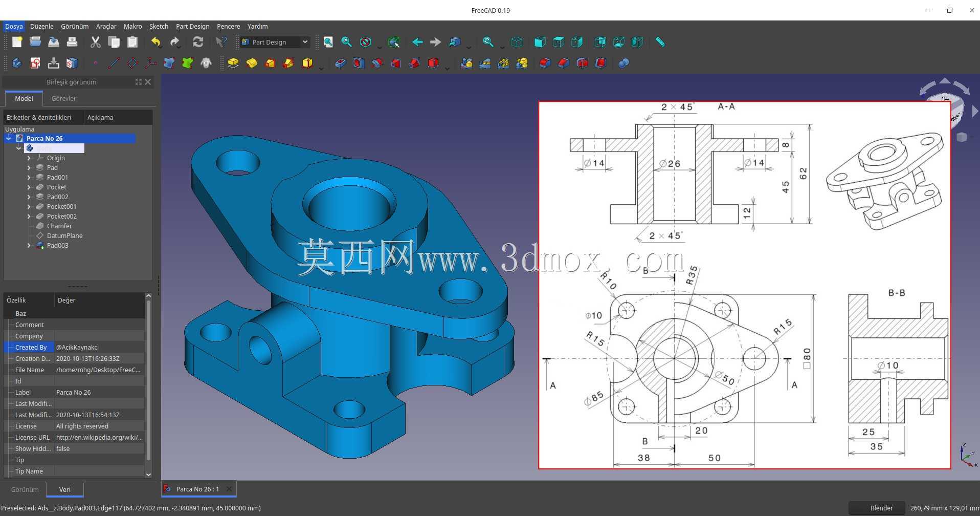
Task: Select the Chamfer item in the tree
Action: (x=59, y=226)
